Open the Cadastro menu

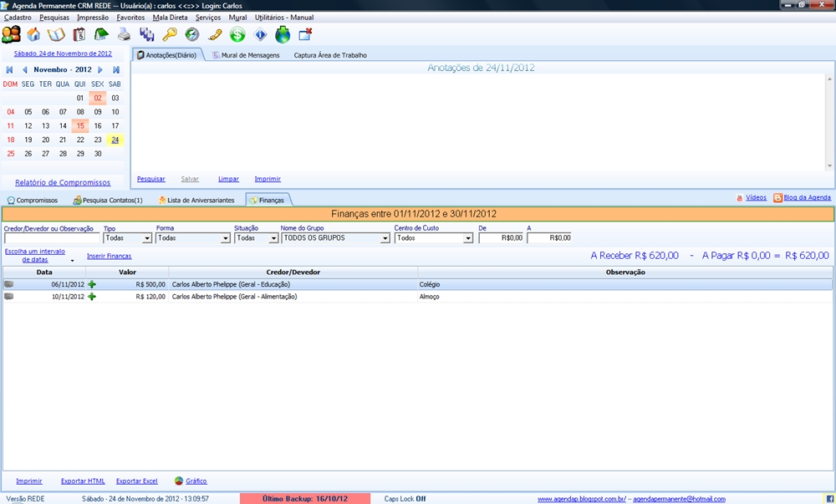(x=18, y=18)
